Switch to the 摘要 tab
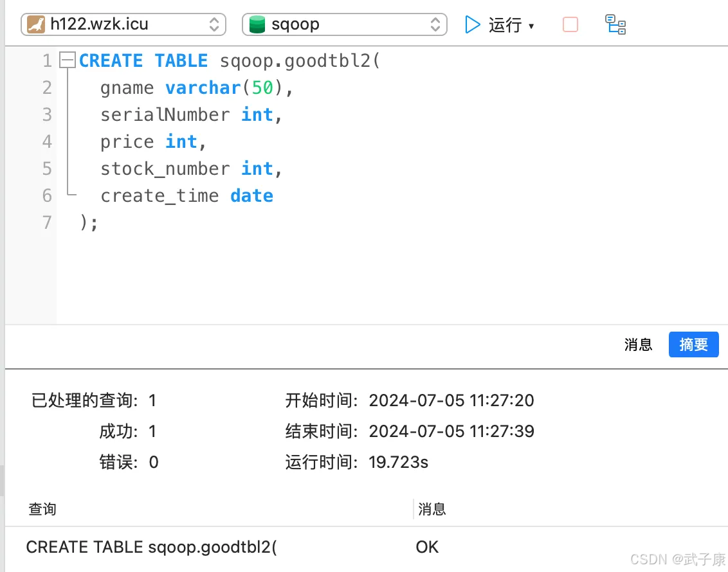 [x=693, y=345]
